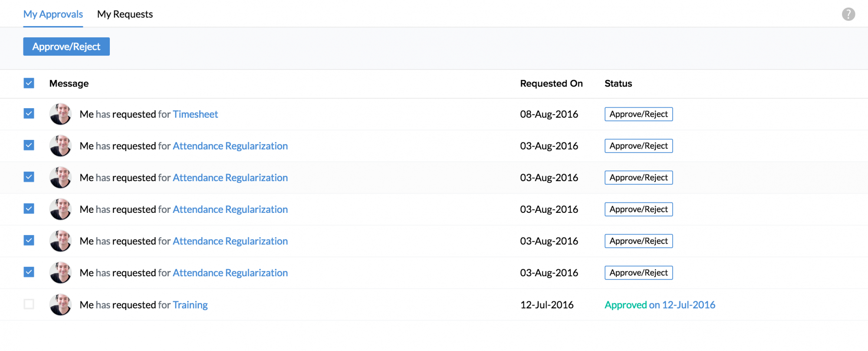Click the avatar in the Training request row
This screenshot has width=868, height=351.
[x=60, y=305]
